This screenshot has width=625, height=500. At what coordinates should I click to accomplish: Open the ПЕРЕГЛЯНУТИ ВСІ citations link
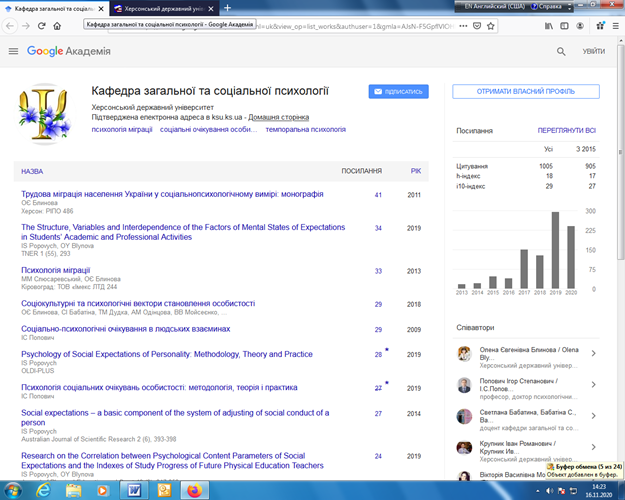(x=566, y=131)
